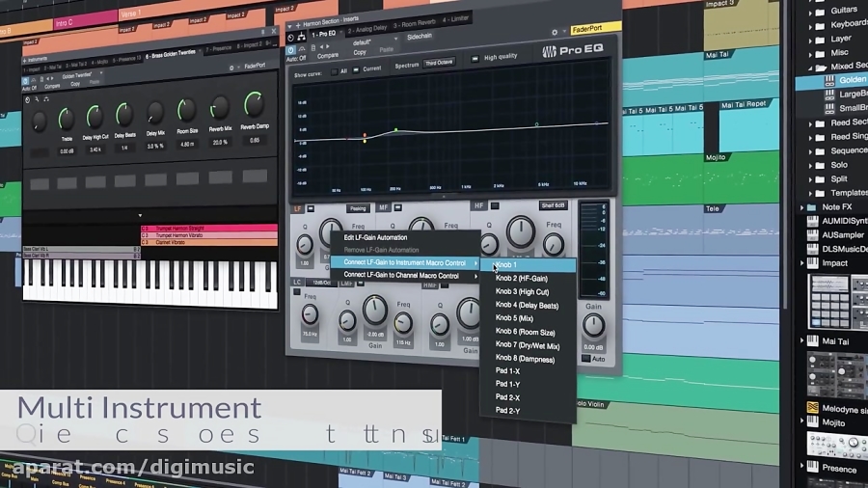Click FaderPort in the instrument window

(256, 66)
